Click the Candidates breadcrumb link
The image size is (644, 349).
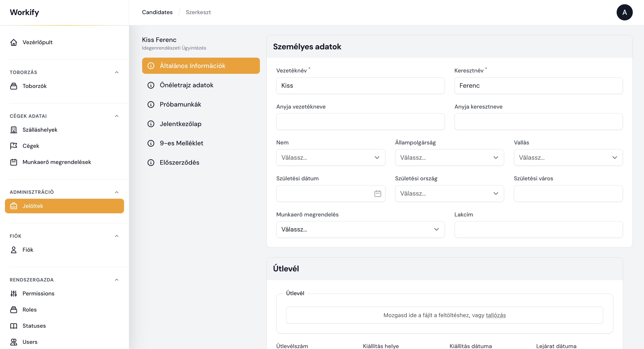pos(157,12)
